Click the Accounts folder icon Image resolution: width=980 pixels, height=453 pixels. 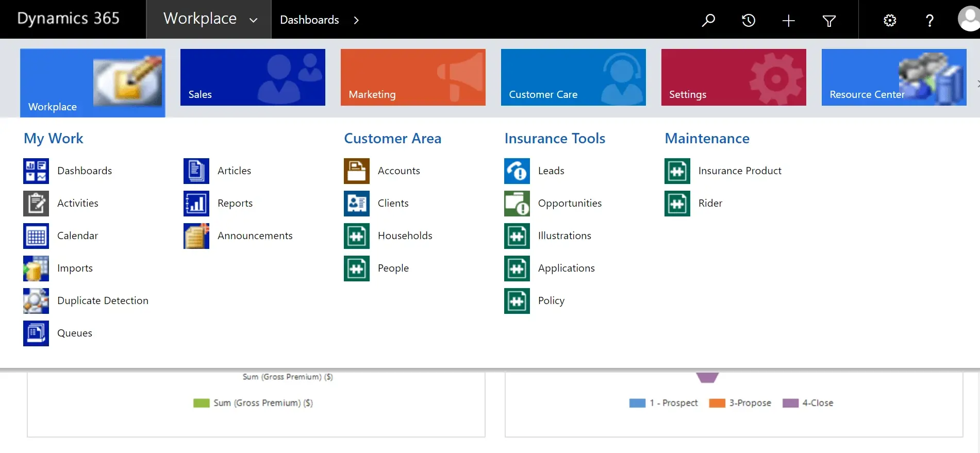pos(357,171)
